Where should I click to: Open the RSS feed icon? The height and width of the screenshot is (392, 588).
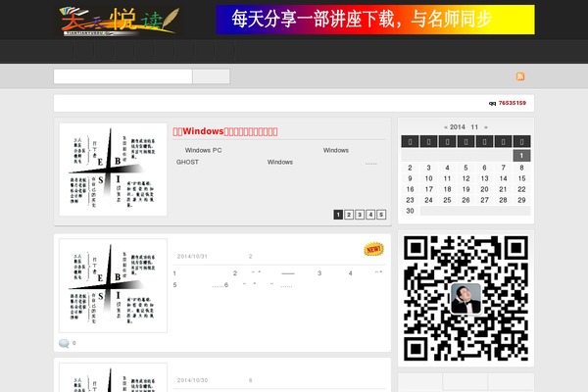point(520,76)
